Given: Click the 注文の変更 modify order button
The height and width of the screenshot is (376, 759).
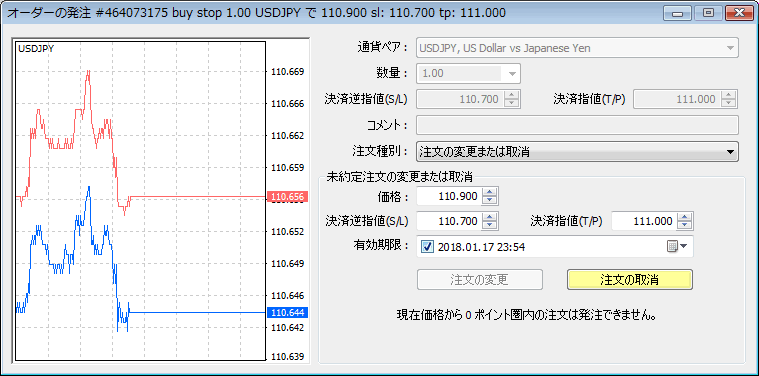Looking at the screenshot, I should 480,280.
